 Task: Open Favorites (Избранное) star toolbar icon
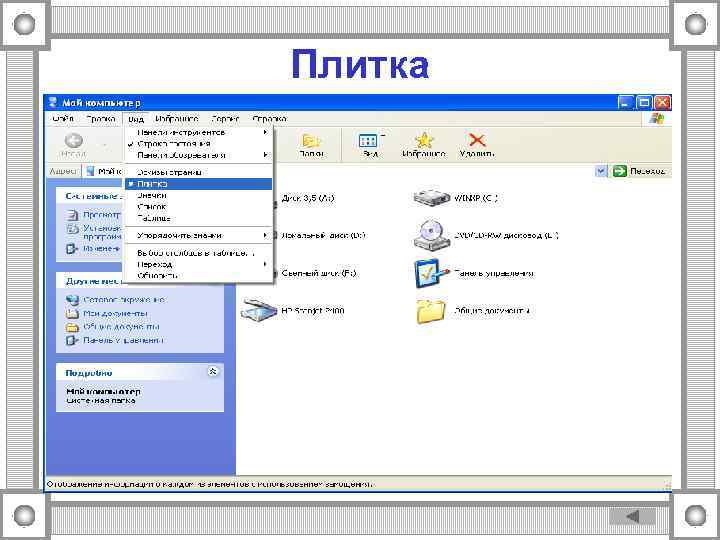[x=424, y=141]
